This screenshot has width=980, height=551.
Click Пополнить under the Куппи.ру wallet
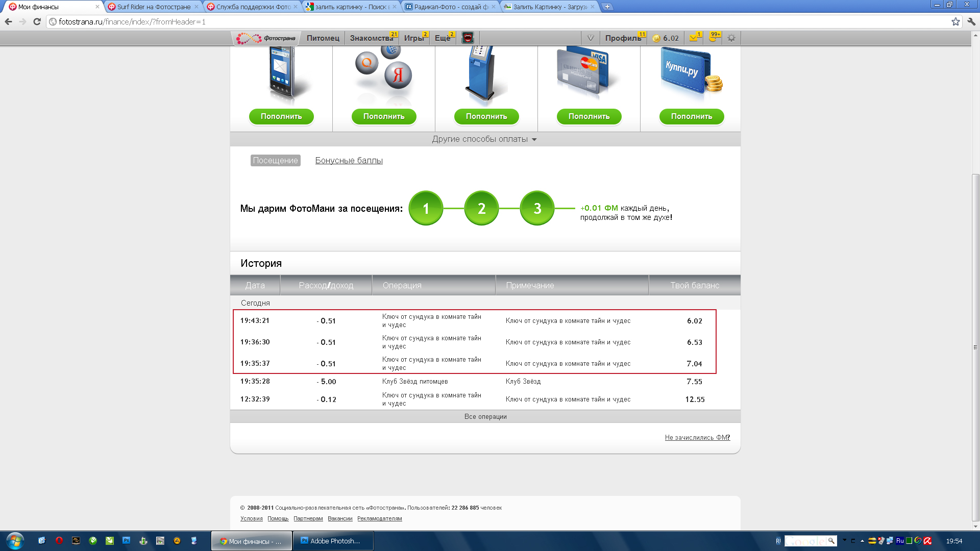click(x=691, y=116)
